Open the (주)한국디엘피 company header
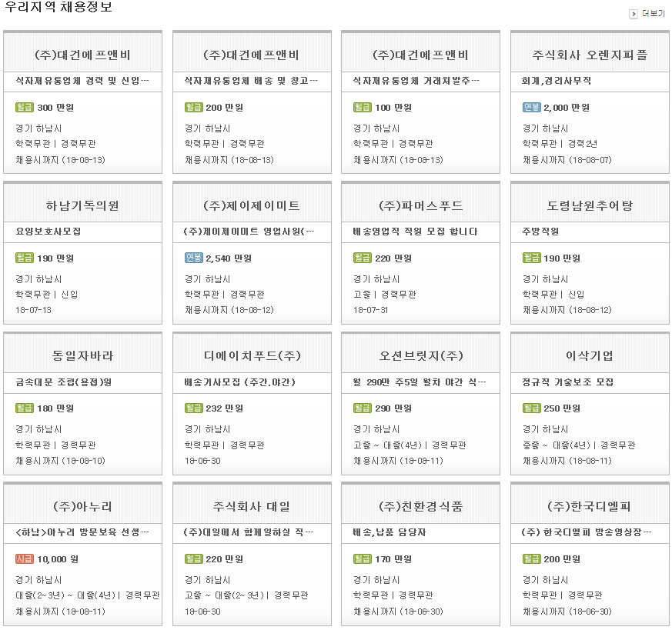This screenshot has height=630, width=672. tap(590, 507)
